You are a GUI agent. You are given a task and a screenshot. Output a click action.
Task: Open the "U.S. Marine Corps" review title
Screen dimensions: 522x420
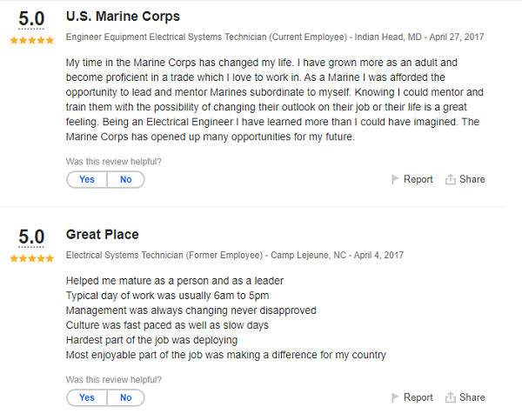coord(123,17)
